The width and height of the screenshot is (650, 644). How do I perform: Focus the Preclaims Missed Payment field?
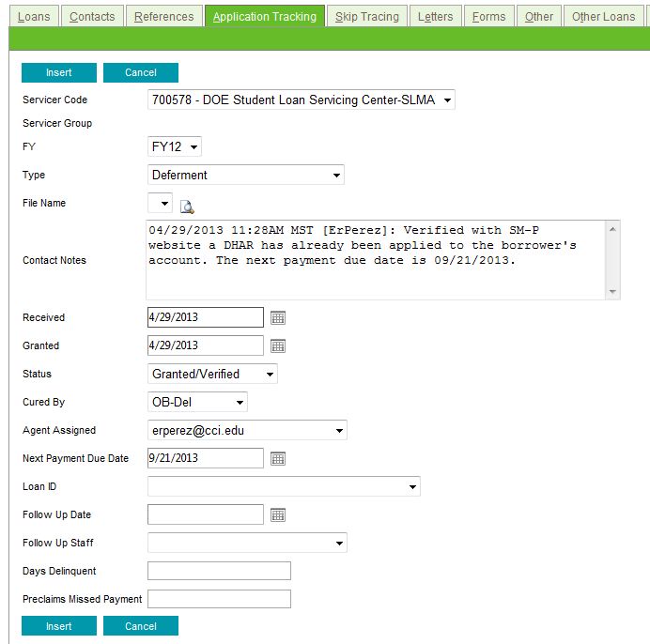(x=219, y=599)
